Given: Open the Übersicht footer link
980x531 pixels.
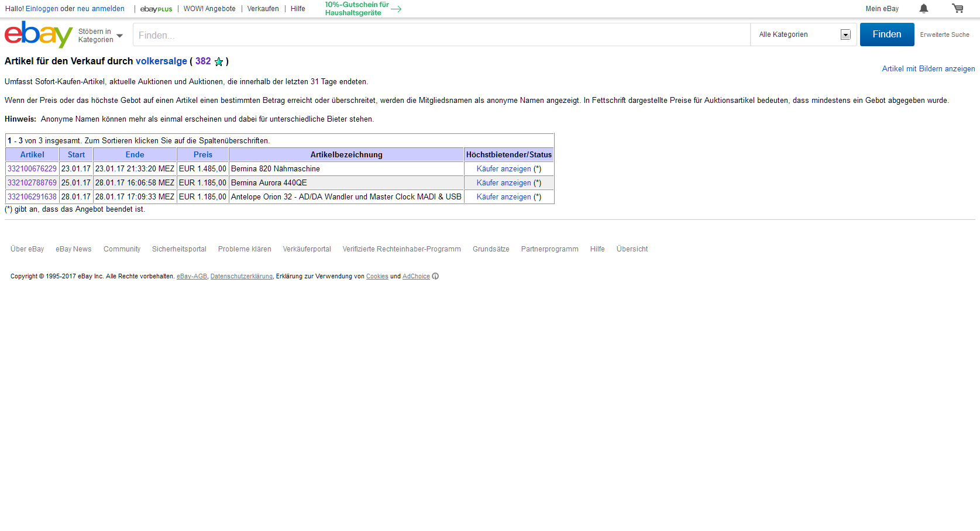Looking at the screenshot, I should 632,249.
